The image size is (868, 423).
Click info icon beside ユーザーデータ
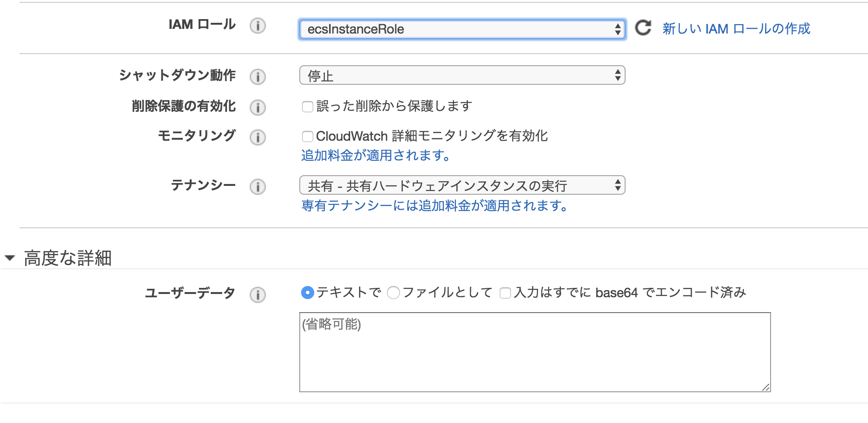point(258,294)
